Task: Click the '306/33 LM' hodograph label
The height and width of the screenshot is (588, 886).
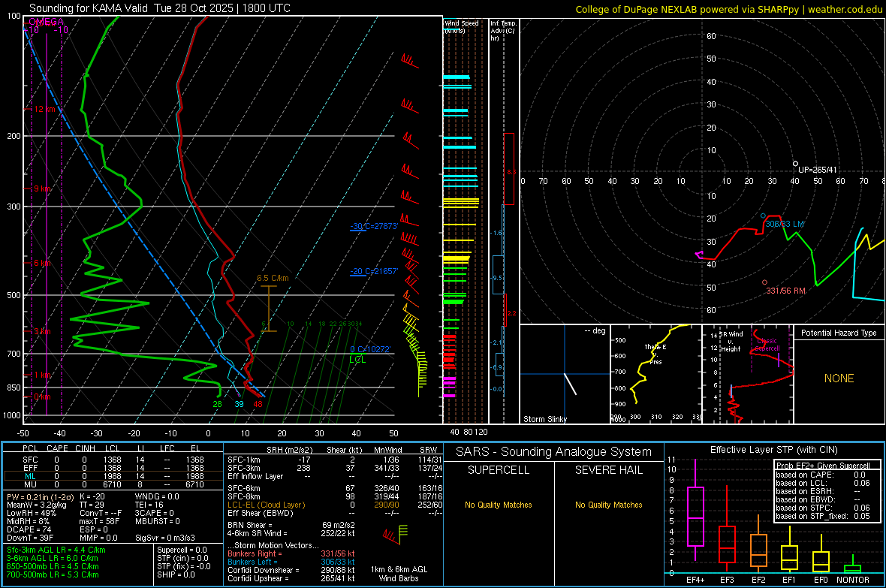Action: [785, 224]
